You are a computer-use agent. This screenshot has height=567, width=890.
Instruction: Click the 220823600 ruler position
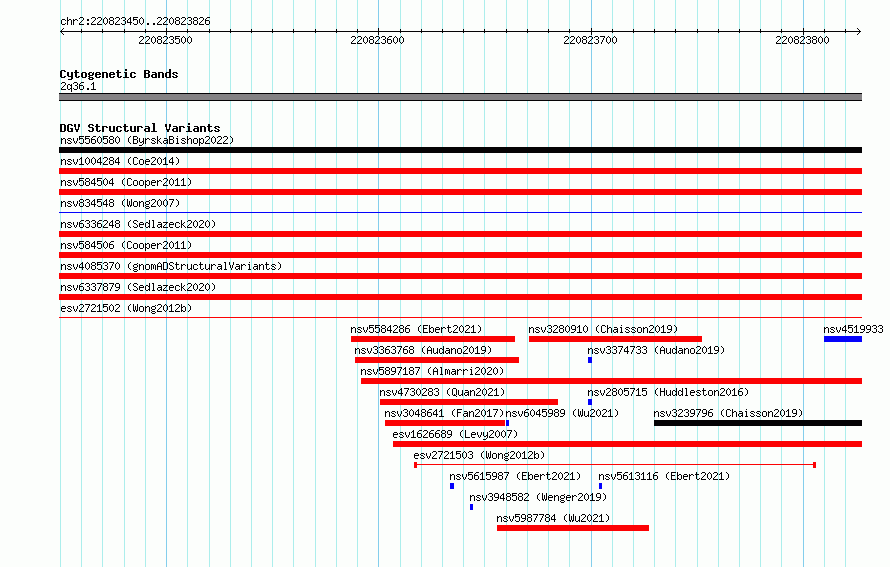tap(377, 40)
